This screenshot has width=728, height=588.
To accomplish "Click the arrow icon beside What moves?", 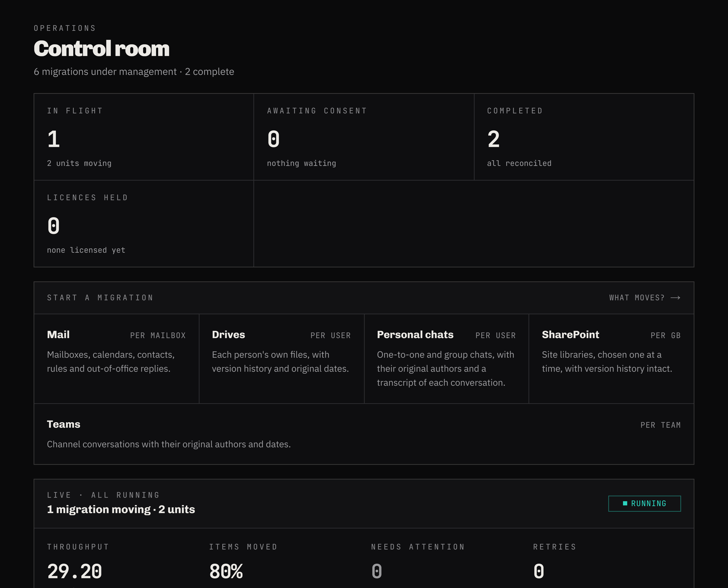I will 675,298.
